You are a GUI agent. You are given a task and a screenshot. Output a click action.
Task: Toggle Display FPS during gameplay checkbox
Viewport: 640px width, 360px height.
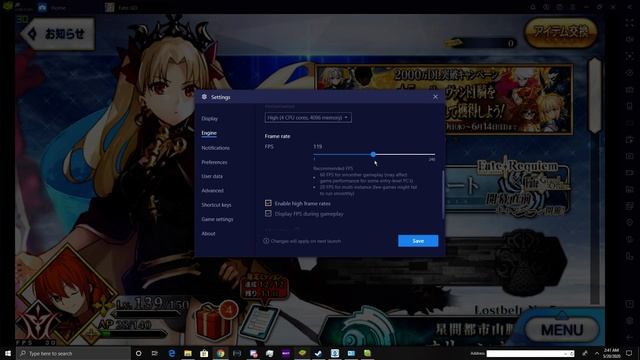click(268, 213)
